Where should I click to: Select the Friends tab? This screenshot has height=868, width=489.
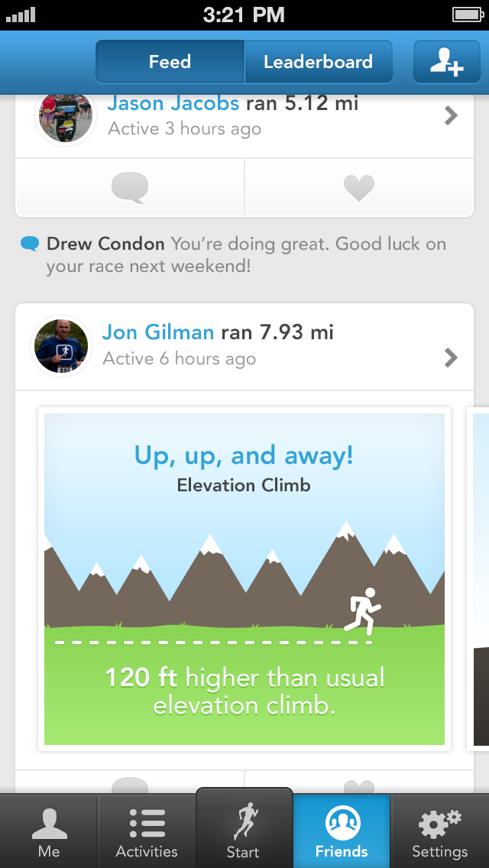click(x=342, y=831)
